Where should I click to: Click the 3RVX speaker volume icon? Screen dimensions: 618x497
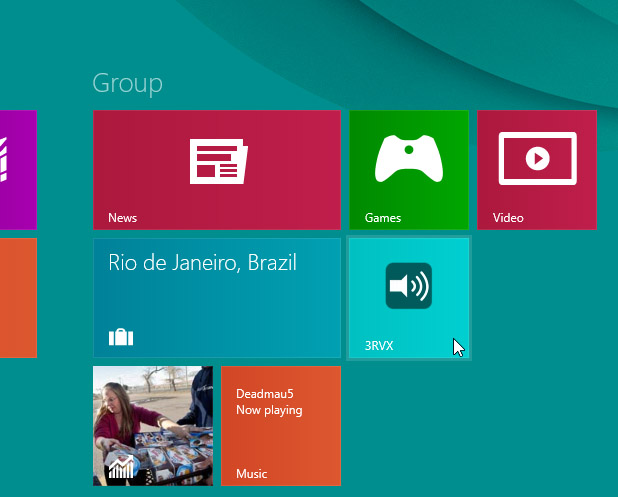(409, 286)
